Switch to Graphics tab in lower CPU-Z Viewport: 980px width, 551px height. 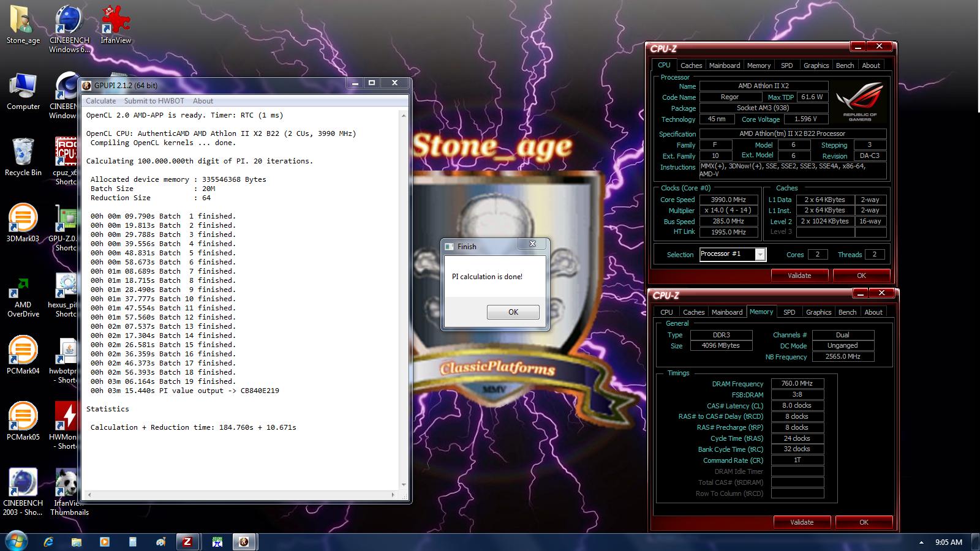click(x=818, y=312)
